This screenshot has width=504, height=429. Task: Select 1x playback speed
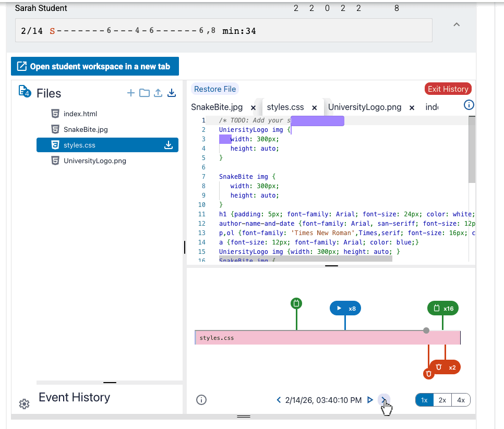[424, 400]
